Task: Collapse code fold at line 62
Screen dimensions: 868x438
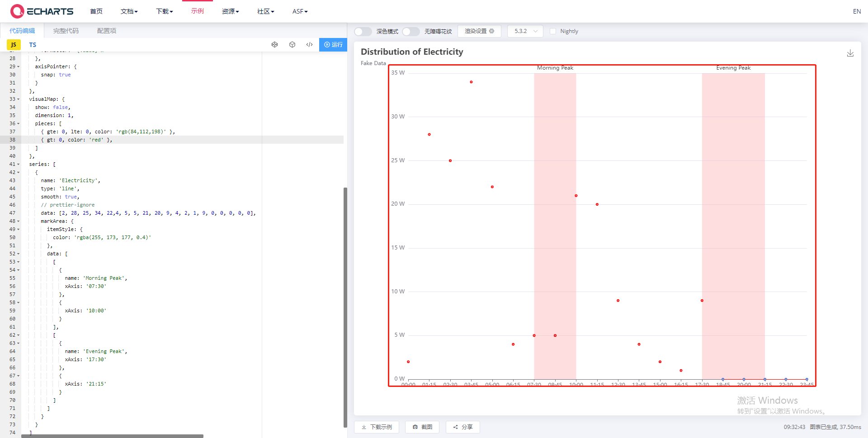Action: 19,335
